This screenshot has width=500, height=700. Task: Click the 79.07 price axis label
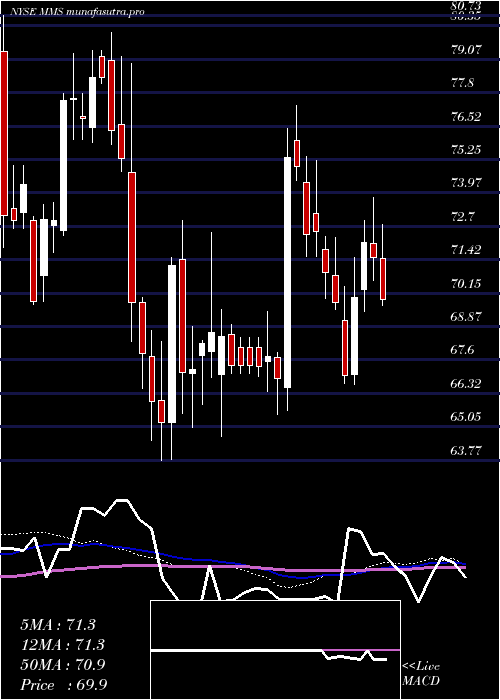(x=466, y=50)
